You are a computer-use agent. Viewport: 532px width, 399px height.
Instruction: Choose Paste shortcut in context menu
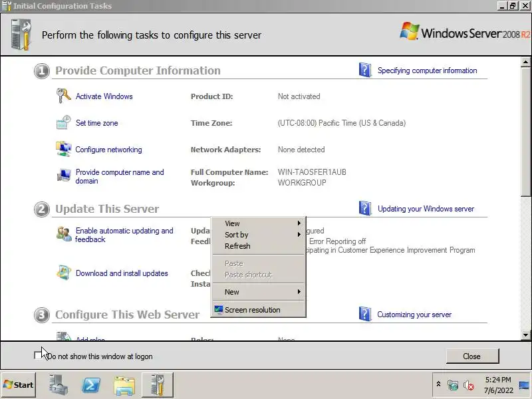coord(259,275)
